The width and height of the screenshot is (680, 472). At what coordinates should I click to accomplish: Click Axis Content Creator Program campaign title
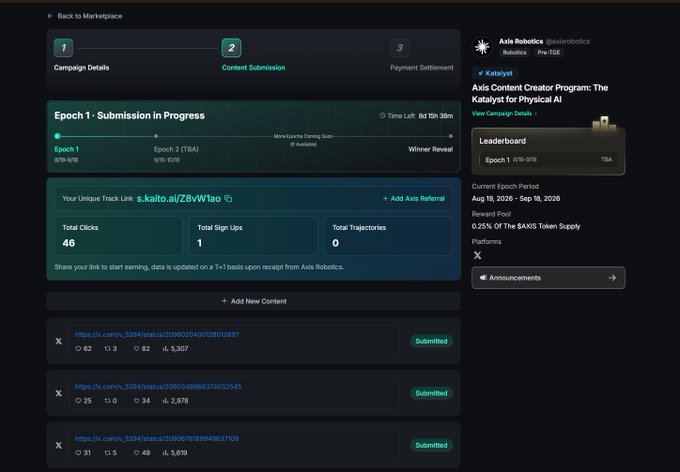540,93
